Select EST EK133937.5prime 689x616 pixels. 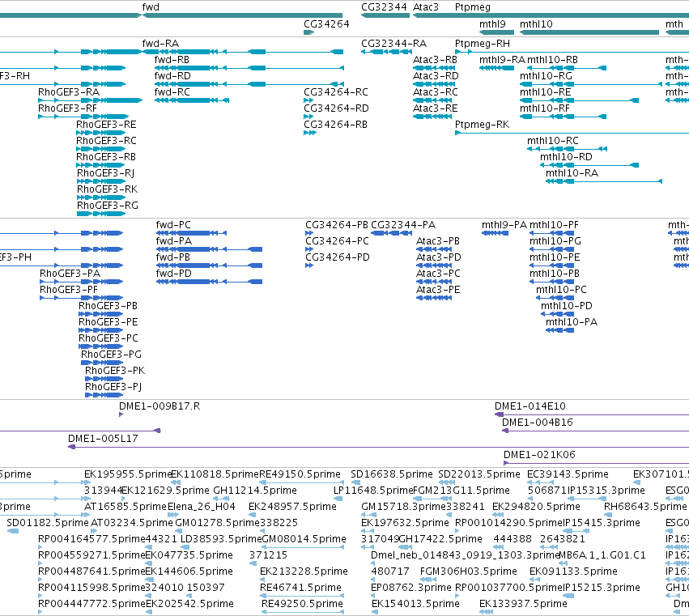coord(523,604)
